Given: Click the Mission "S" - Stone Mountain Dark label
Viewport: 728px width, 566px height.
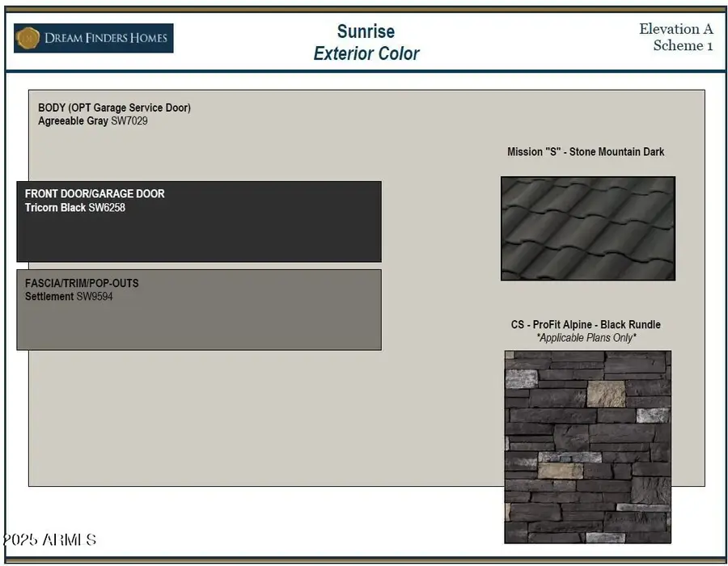Looking at the screenshot, I should click(586, 152).
